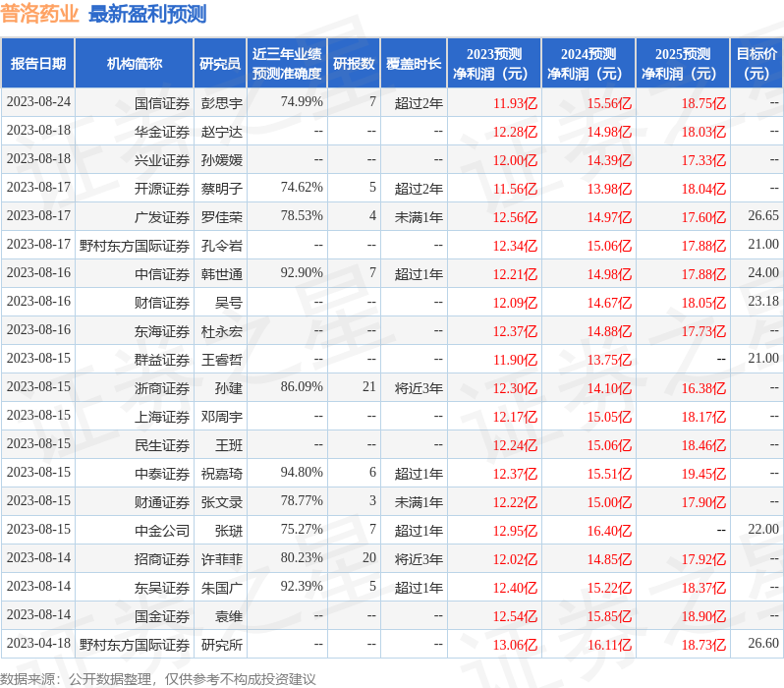Click analyst name 邓周宇
Screen dimensions: 784x688
pyautogui.click(x=221, y=418)
